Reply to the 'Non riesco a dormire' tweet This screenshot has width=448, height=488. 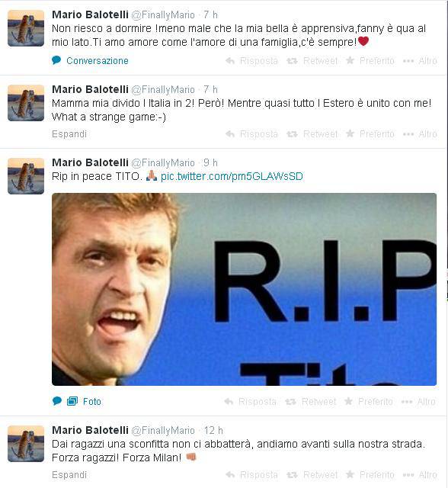click(x=252, y=61)
